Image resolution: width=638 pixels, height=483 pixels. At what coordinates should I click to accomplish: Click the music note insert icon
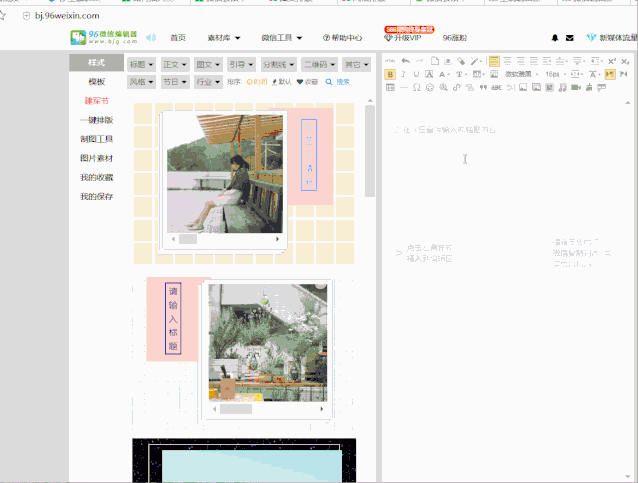562,87
